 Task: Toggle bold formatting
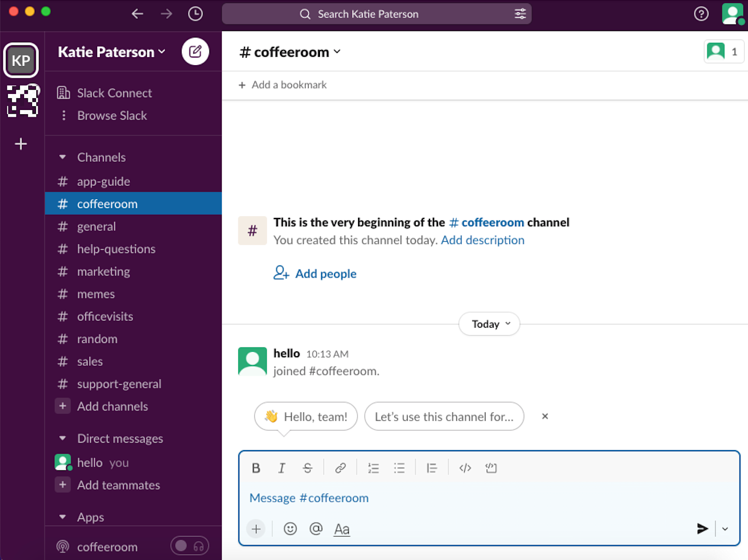[x=256, y=468]
